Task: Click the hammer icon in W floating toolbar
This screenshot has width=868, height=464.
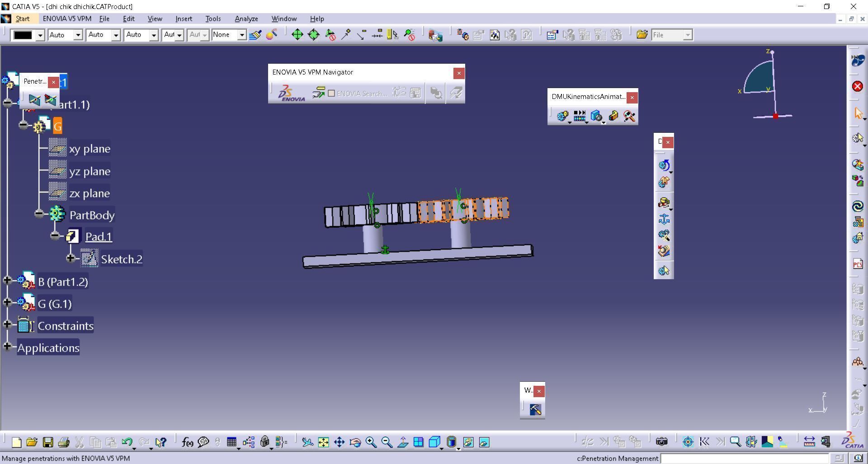Action: pos(535,409)
